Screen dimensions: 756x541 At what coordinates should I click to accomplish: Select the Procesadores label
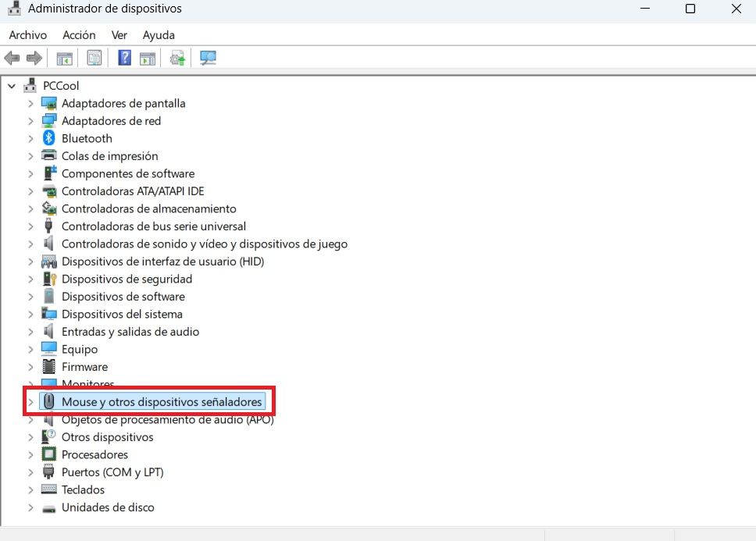pyautogui.click(x=95, y=454)
